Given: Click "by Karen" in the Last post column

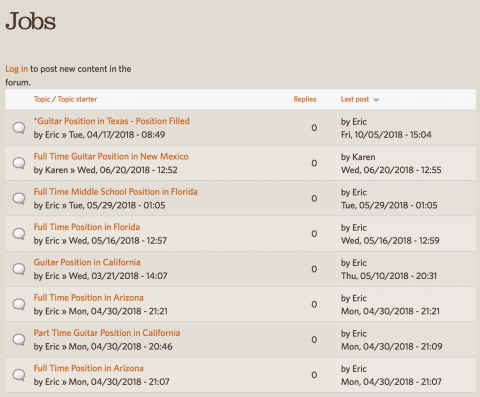Looking at the screenshot, I should click(358, 157).
